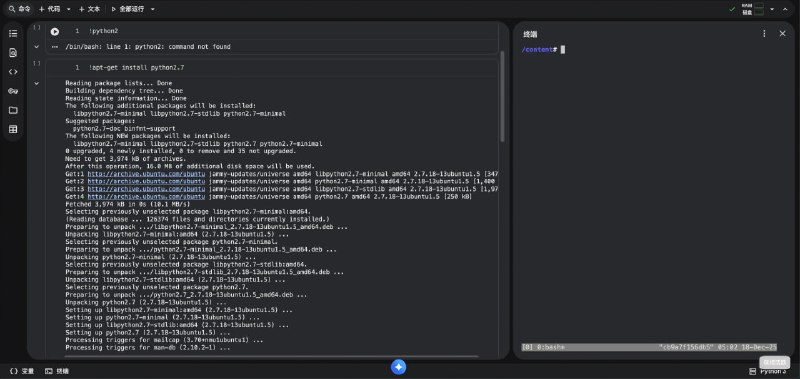Open the code snippets sidebar icon
The height and width of the screenshot is (379, 800).
pyautogui.click(x=13, y=72)
